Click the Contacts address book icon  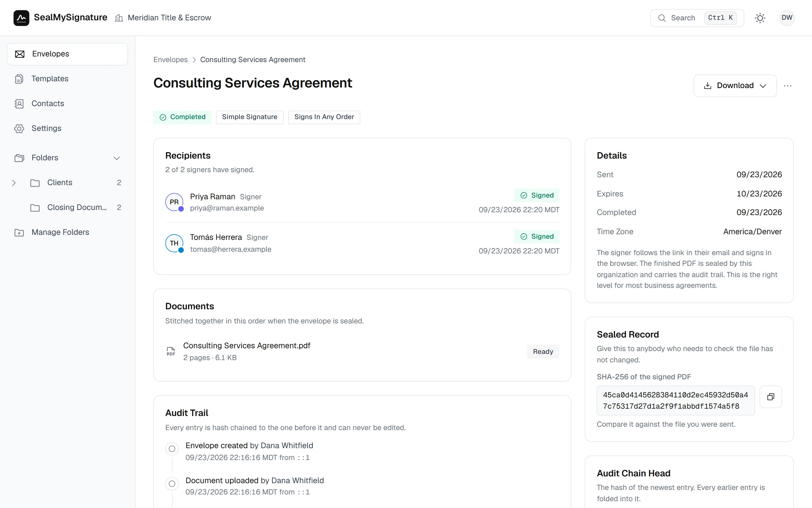pos(19,104)
